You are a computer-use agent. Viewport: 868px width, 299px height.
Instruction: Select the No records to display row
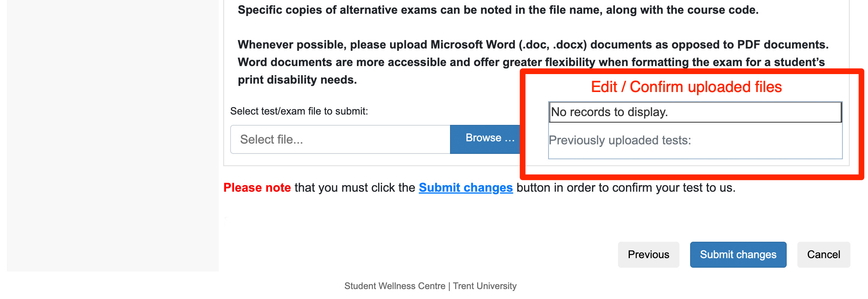(695, 112)
